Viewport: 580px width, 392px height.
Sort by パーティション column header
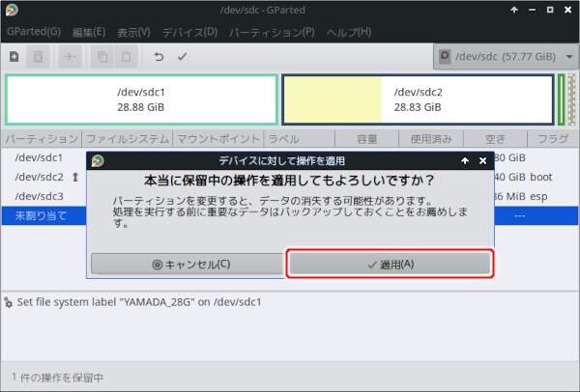coord(42,139)
